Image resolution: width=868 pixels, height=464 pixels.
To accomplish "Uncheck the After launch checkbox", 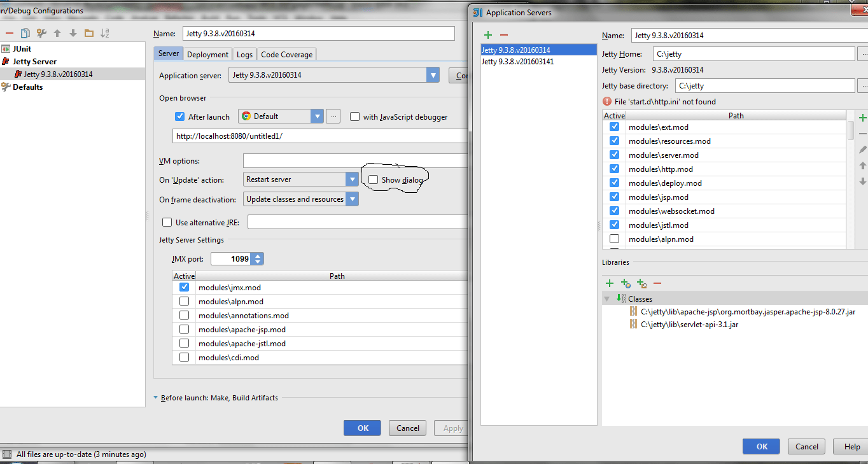I will (179, 116).
